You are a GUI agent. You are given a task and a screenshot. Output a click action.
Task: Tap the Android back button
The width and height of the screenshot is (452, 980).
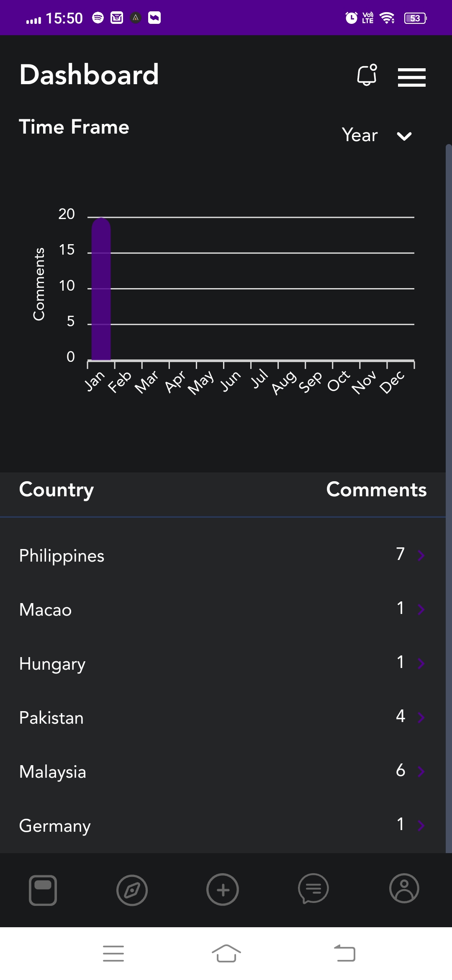click(x=344, y=953)
